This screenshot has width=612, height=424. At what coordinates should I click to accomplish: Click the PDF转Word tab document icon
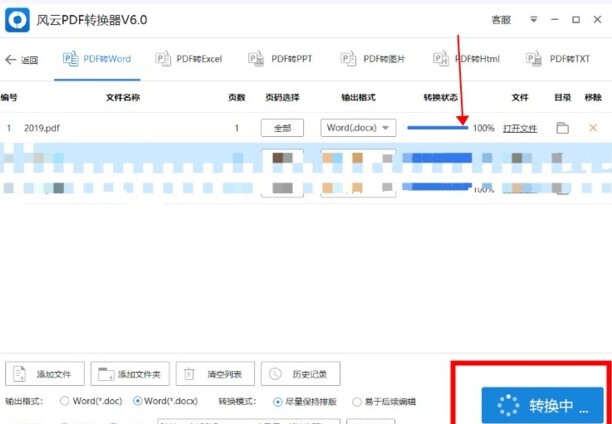click(71, 59)
